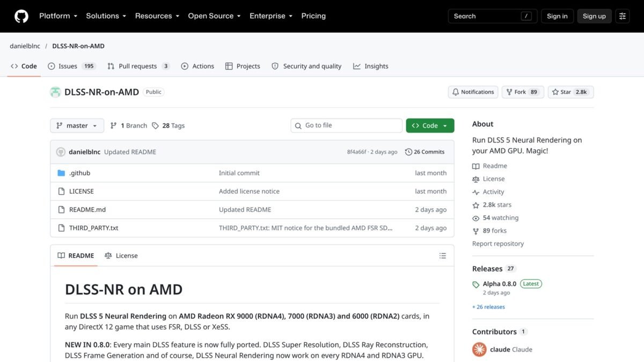Switch to the Pull requests tab
The width and height of the screenshot is (644, 362).
point(138,66)
